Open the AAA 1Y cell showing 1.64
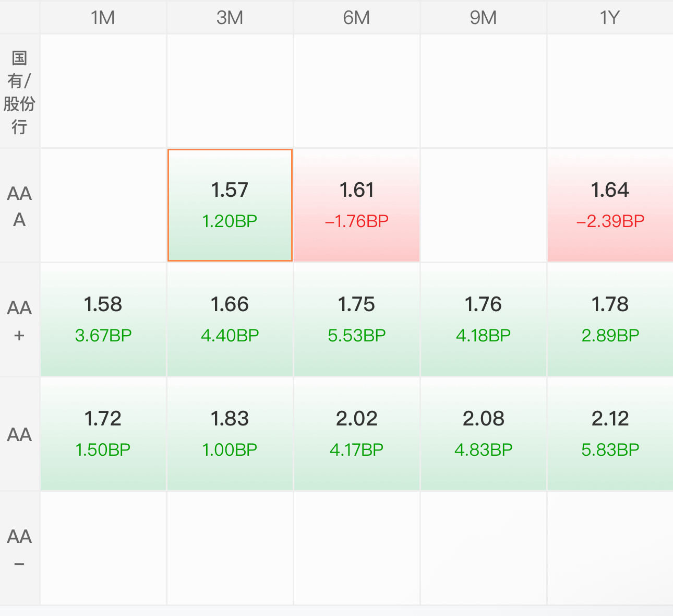 pos(610,205)
